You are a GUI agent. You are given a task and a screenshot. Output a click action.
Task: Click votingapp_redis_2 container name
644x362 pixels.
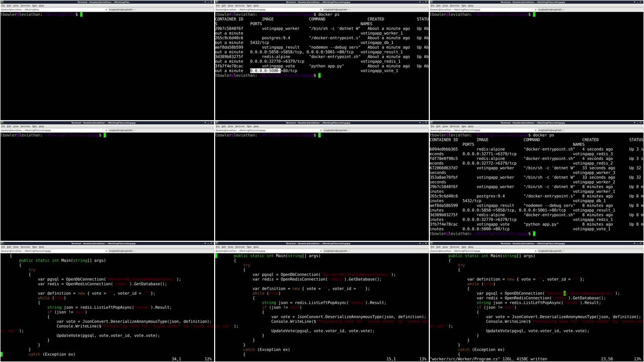[x=593, y=163]
